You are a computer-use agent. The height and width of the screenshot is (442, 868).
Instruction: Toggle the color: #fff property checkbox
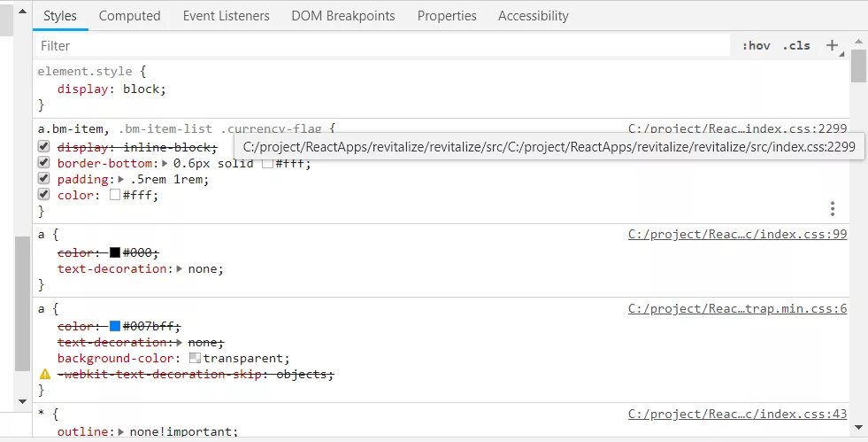tap(43, 195)
